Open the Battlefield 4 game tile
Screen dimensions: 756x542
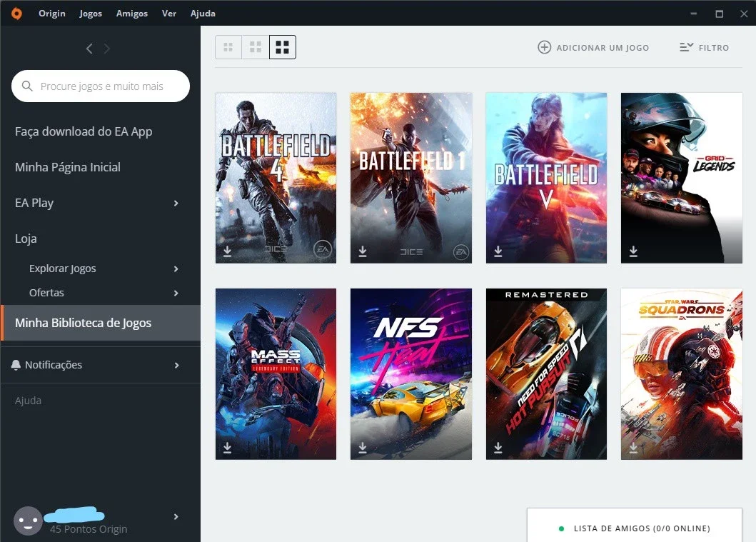[x=276, y=178]
